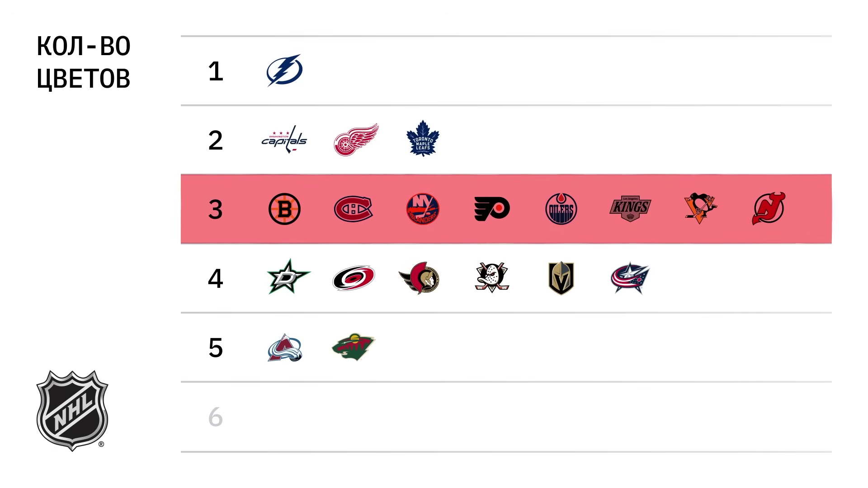
Task: Click the Pittsburgh Penguins logo
Action: point(700,208)
